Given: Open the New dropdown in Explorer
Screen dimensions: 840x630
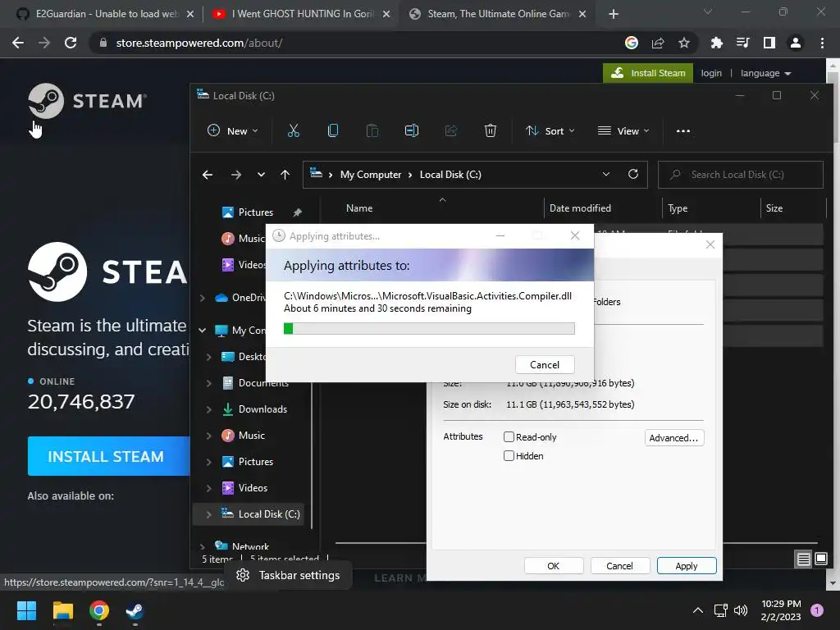Looking at the screenshot, I should [233, 130].
